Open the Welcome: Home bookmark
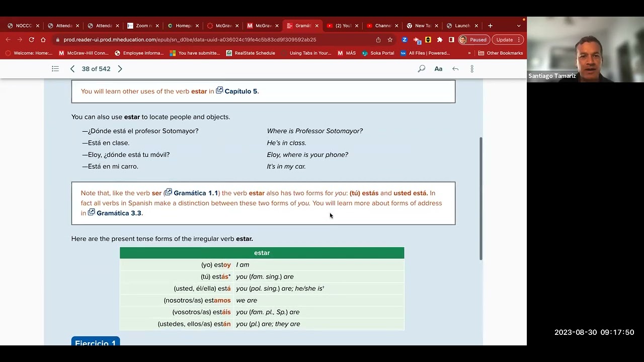 (29, 53)
